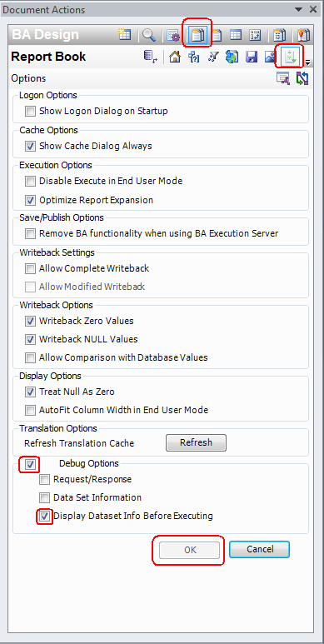Expand the Report Book toolbar overflow arrow
324x644 pixels.
pos(307,62)
